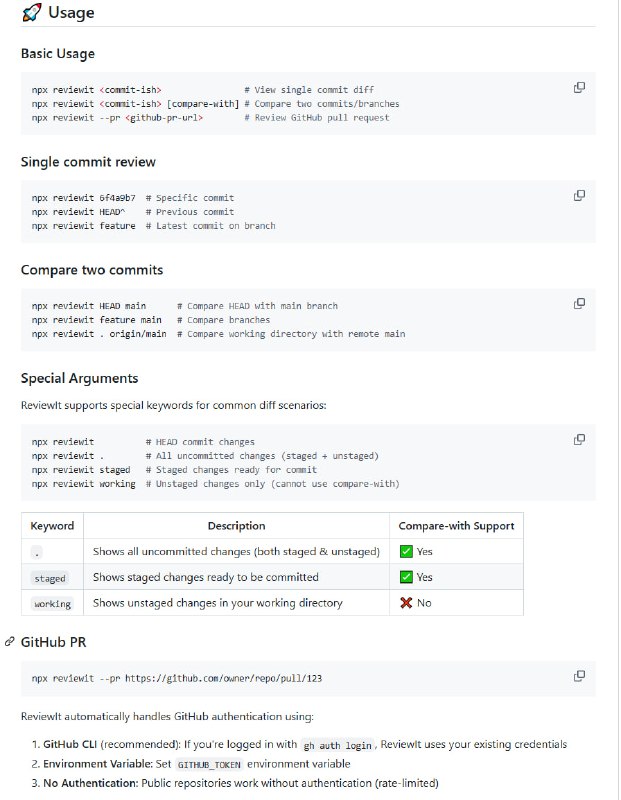Click the green checkmark in the staged row
The image size is (621, 800).
point(406,577)
